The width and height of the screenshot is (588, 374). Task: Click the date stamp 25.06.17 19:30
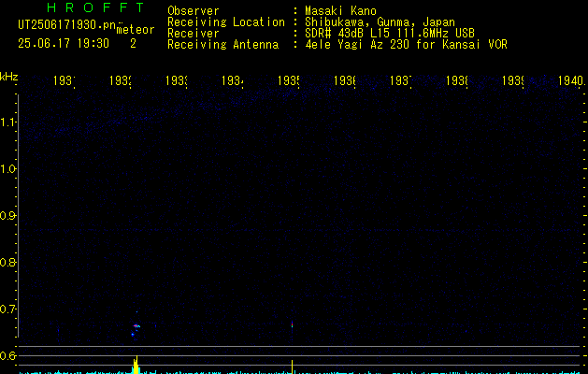(64, 44)
